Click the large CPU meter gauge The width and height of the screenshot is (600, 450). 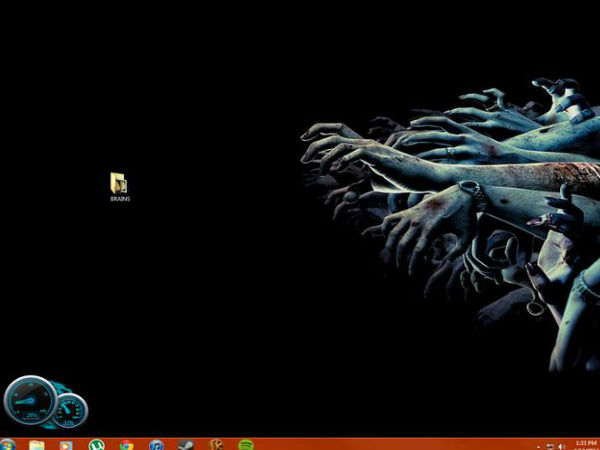[28, 402]
